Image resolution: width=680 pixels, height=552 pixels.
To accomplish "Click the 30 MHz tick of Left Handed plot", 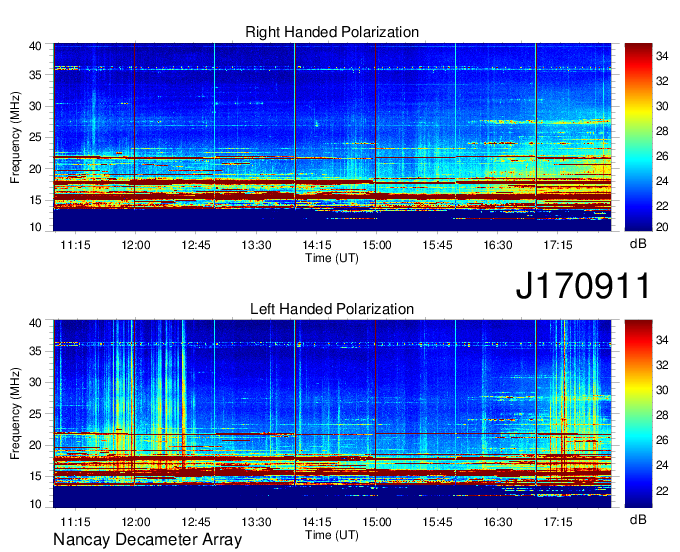I will point(36,382).
